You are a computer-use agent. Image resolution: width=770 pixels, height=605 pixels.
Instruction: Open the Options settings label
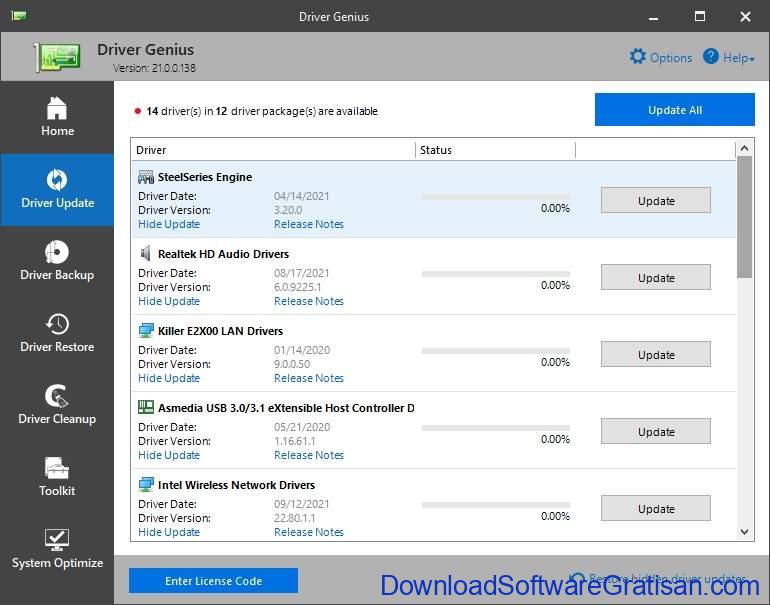coord(671,58)
